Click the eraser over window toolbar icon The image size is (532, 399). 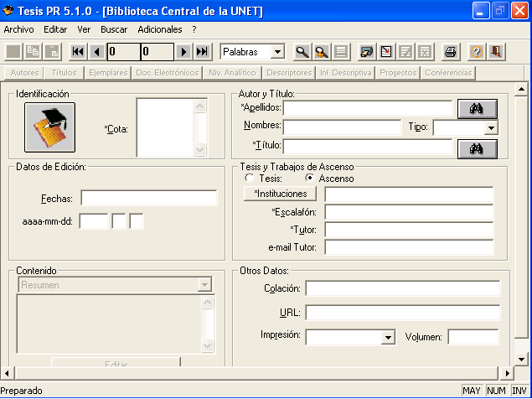pyautogui.click(x=367, y=52)
